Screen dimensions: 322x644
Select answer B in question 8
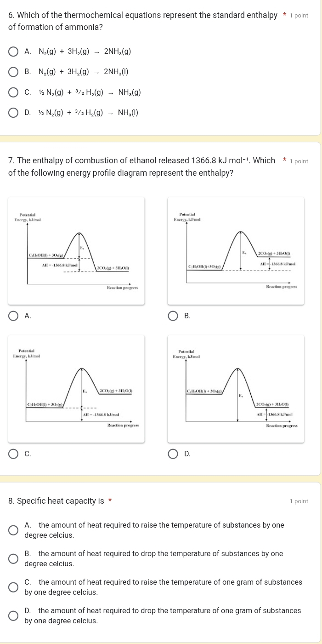coord(13,558)
